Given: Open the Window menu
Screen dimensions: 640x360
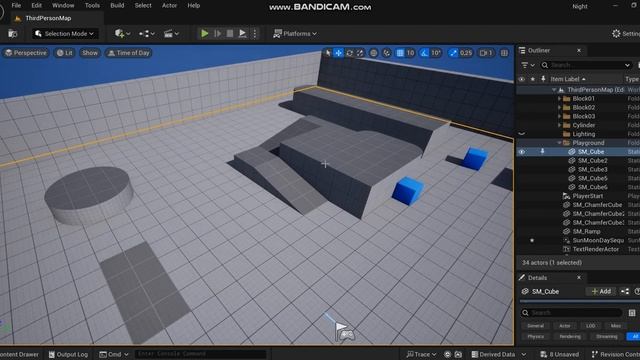Looking at the screenshot, I should click(x=63, y=5).
